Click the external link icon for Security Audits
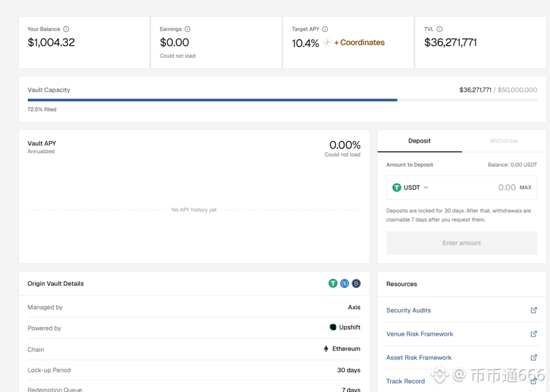Screen dimensions: 550x392 (x=533, y=310)
